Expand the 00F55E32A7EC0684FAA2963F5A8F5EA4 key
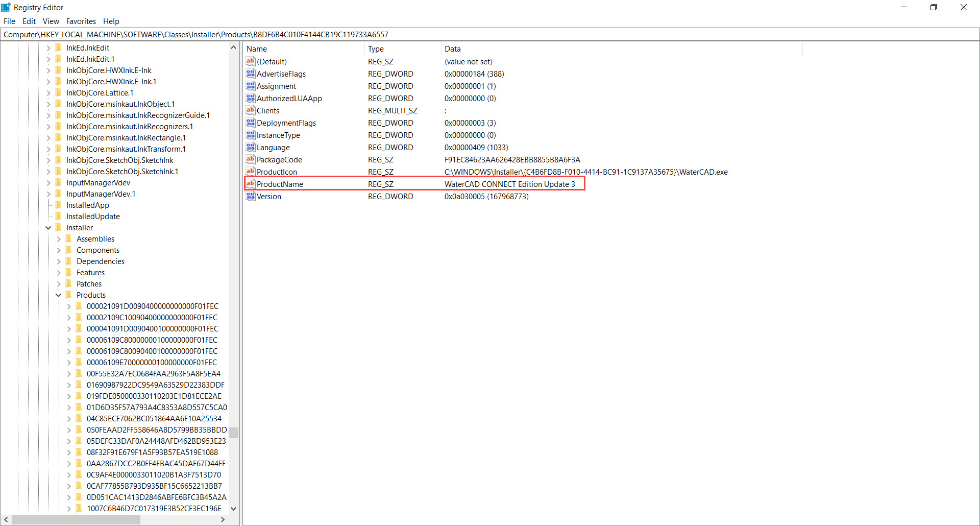This screenshot has width=980, height=526. point(69,374)
